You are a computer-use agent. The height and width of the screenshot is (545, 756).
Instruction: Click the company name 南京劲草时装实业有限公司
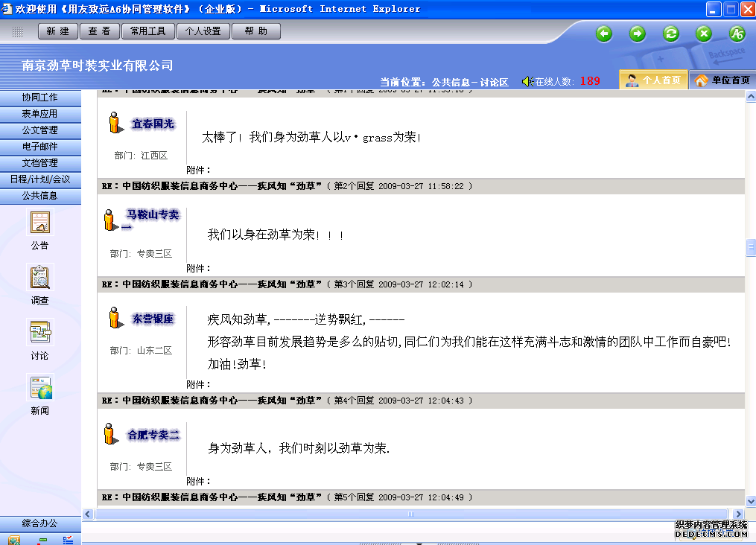point(98,66)
